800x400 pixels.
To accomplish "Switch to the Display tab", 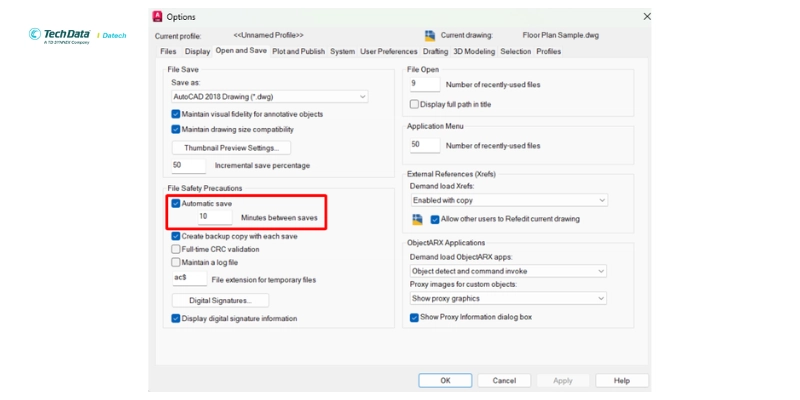I will (197, 52).
